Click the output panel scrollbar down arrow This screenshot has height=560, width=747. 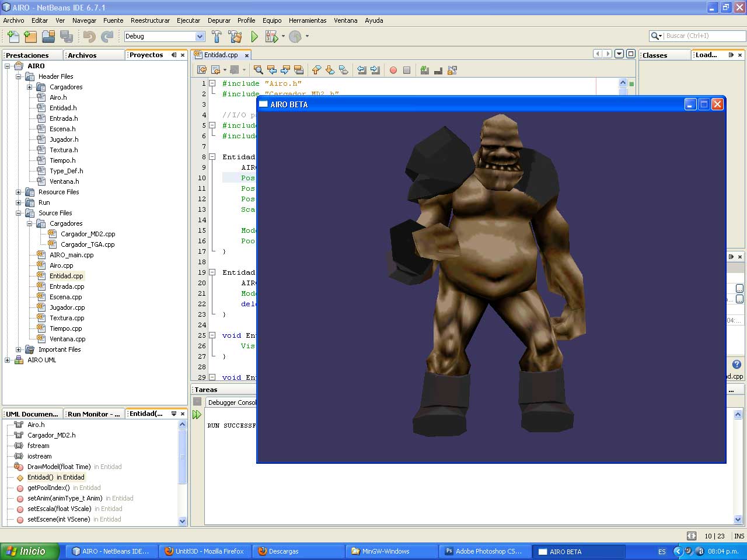(738, 519)
